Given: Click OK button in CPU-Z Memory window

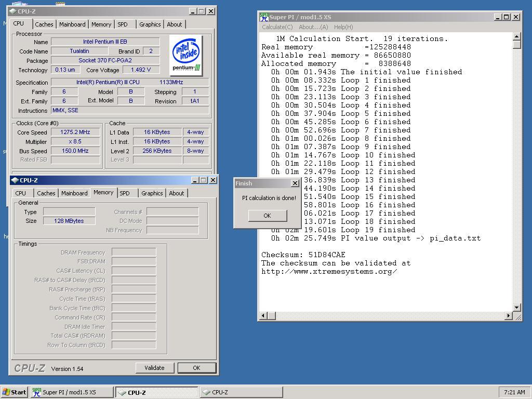Looking at the screenshot, I should click(197, 368).
